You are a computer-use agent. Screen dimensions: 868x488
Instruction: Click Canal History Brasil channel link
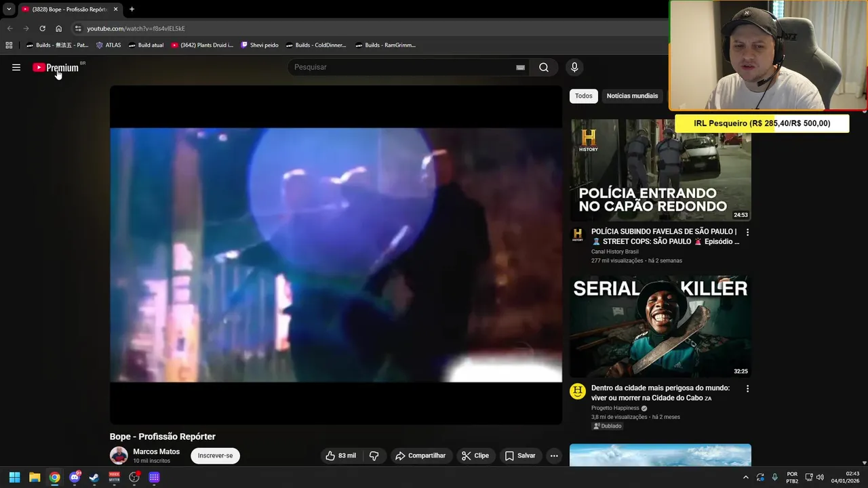(x=614, y=251)
